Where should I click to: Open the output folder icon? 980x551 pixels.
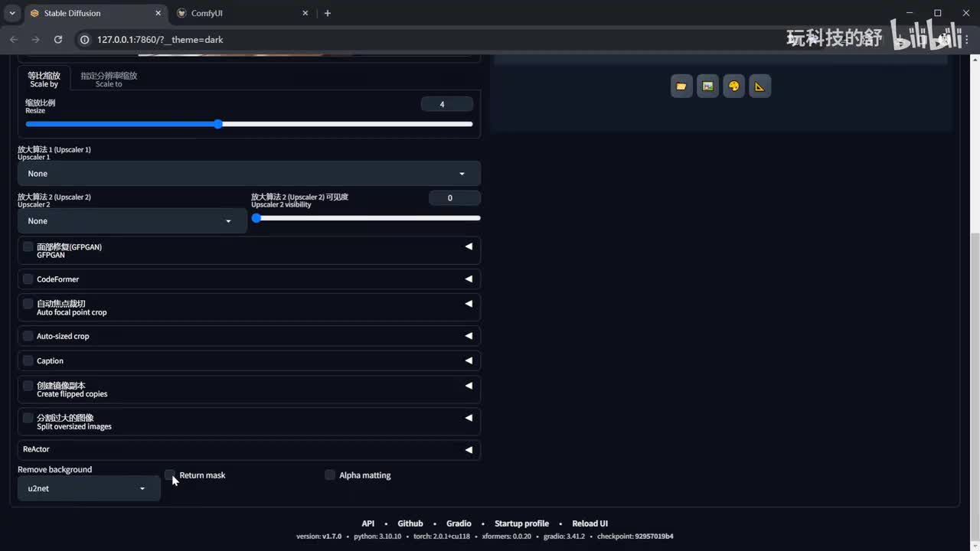coord(681,86)
